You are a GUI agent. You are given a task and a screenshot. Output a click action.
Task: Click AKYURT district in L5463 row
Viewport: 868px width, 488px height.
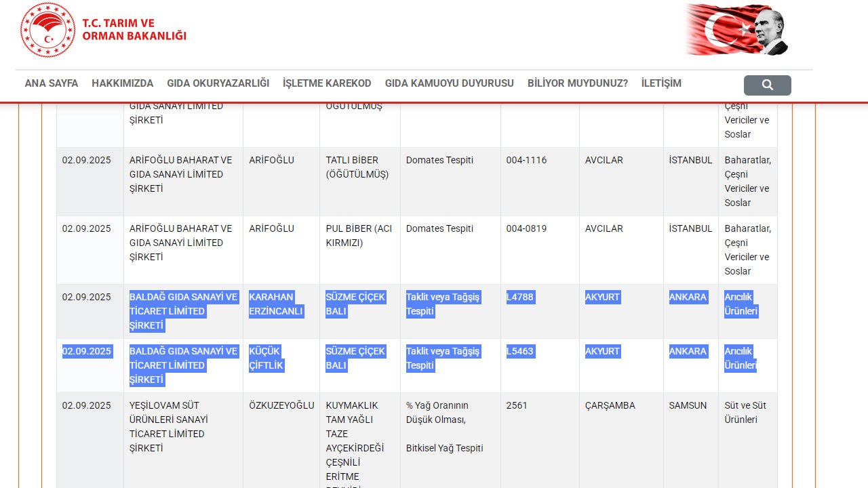coord(603,351)
